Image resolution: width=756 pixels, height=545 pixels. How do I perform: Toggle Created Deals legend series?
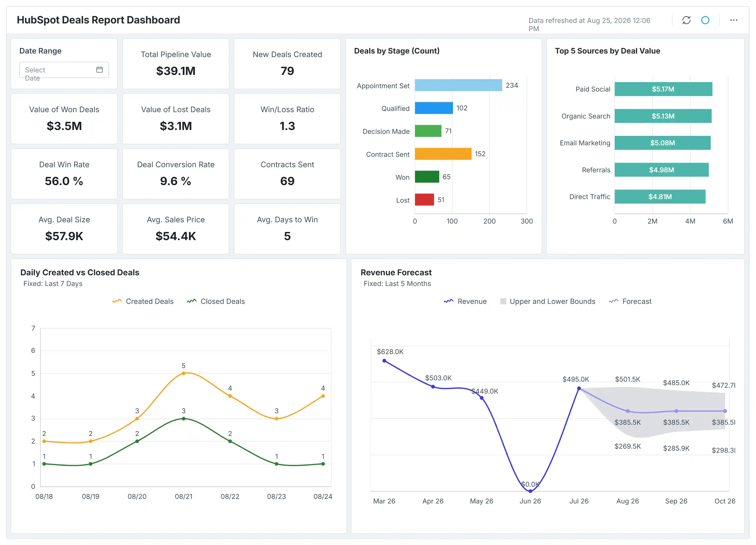pyautogui.click(x=143, y=302)
